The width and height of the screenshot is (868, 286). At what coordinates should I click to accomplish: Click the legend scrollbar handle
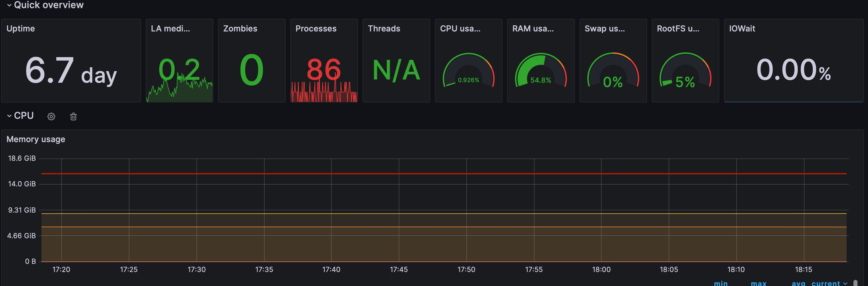(x=855, y=283)
